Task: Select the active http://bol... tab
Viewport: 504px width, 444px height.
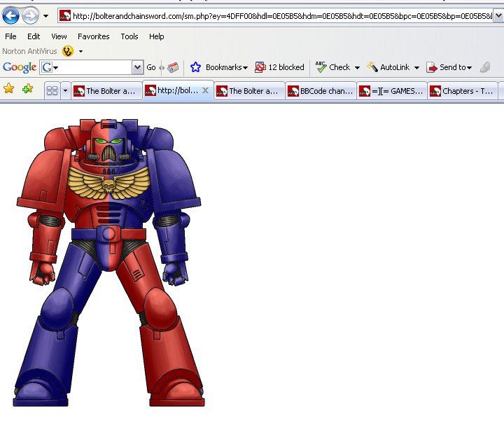Action: [x=178, y=90]
